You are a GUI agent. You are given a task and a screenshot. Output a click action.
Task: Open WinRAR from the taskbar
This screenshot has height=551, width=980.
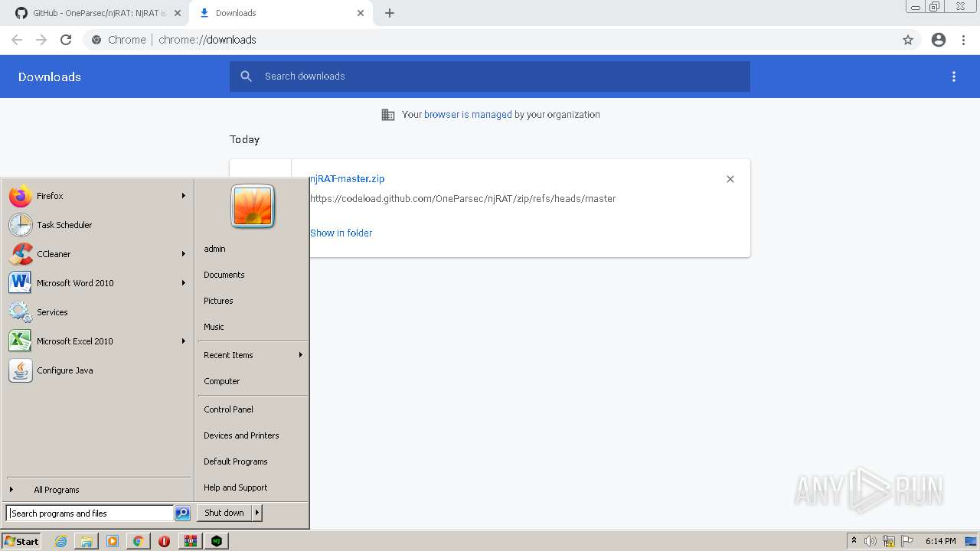click(x=190, y=541)
